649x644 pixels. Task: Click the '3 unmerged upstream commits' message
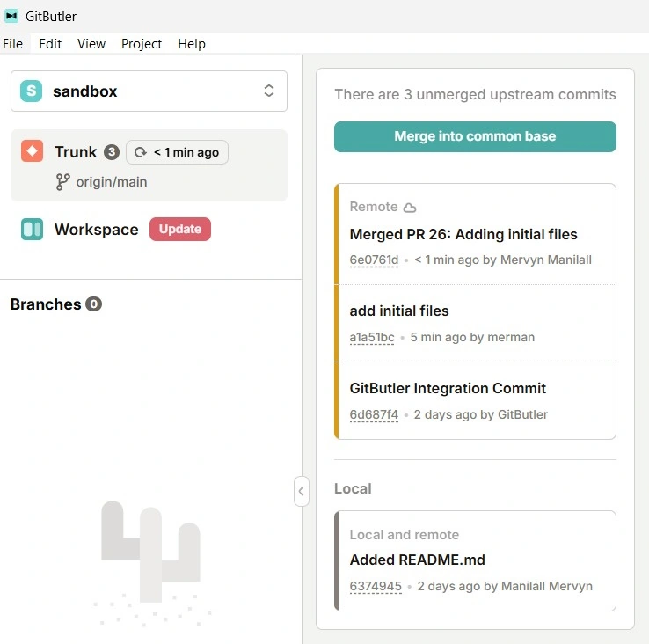475,94
